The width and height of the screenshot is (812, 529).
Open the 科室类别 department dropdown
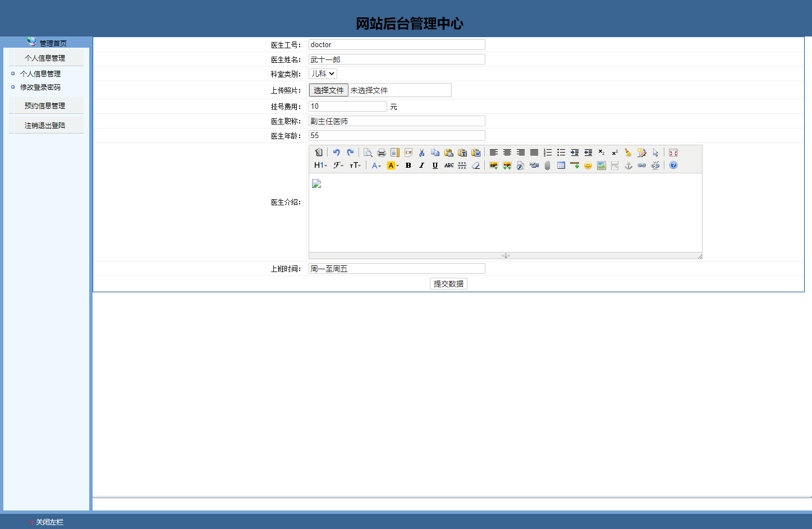323,73
